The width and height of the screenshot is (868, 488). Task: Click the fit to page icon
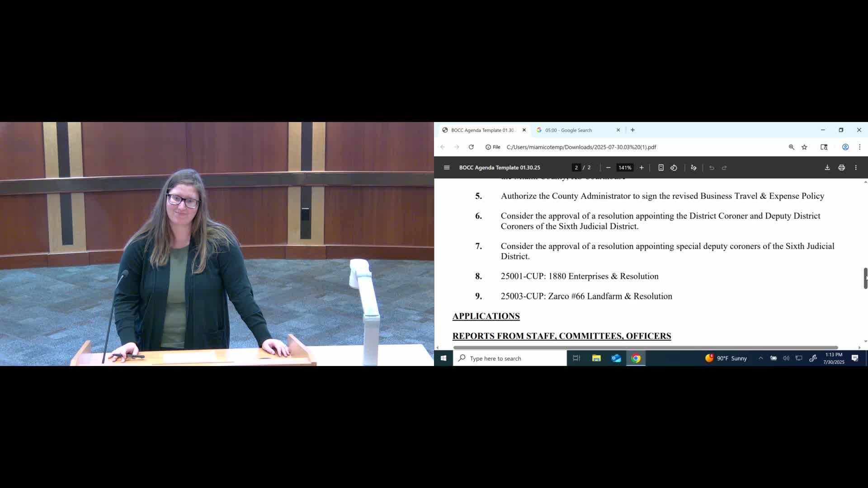660,168
